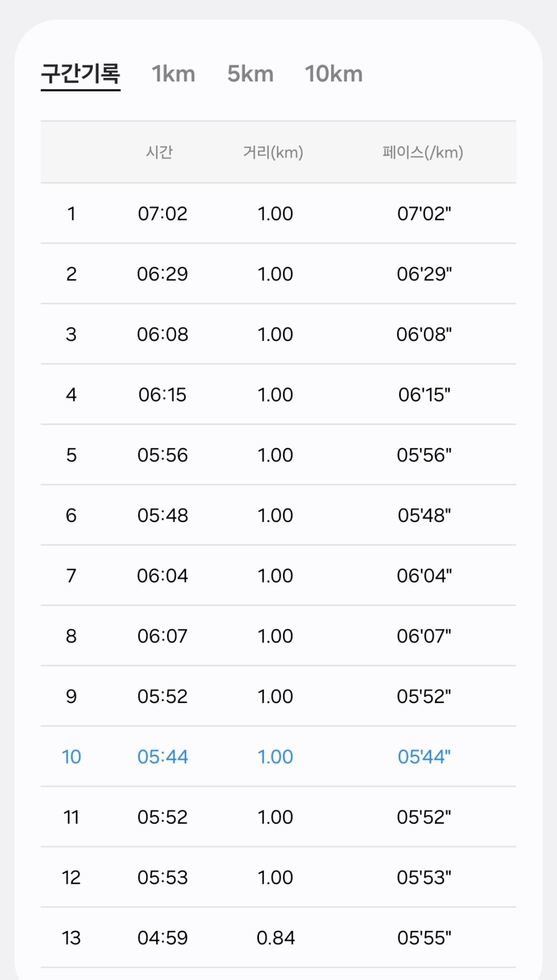Select lap 1 row with time 07:02
This screenshot has height=980, width=557.
pos(278,213)
